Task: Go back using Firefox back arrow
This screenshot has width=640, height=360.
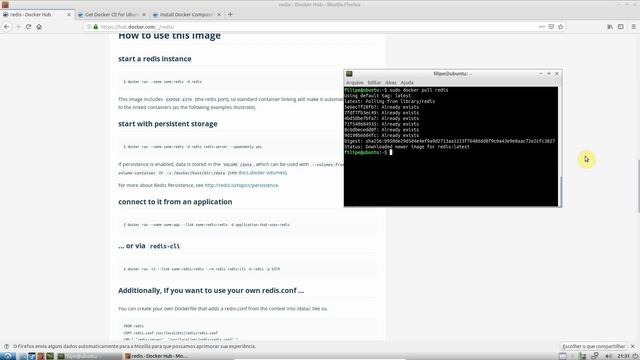Action: (7, 27)
